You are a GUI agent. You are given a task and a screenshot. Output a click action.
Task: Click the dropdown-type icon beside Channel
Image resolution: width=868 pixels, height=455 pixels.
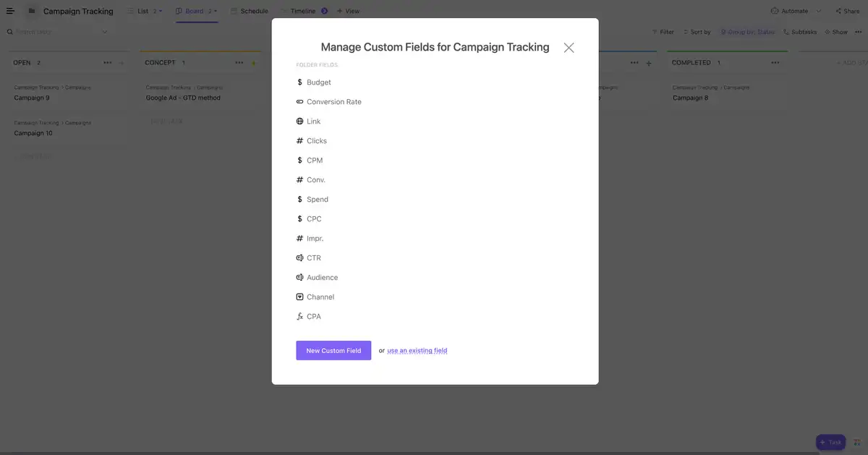[299, 297]
